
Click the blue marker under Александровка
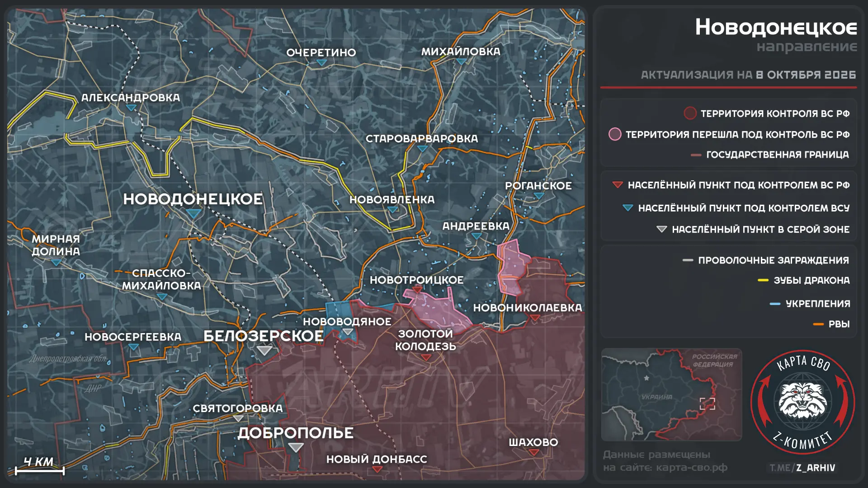click(x=131, y=108)
